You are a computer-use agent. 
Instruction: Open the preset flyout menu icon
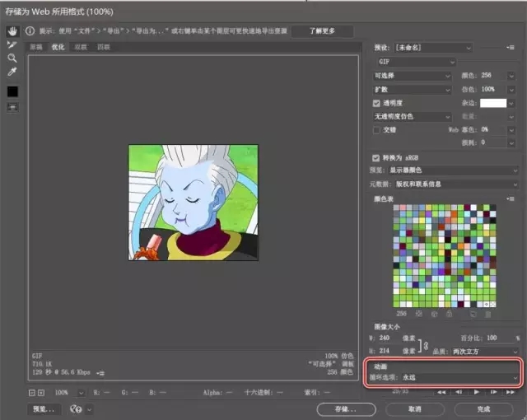[511, 48]
